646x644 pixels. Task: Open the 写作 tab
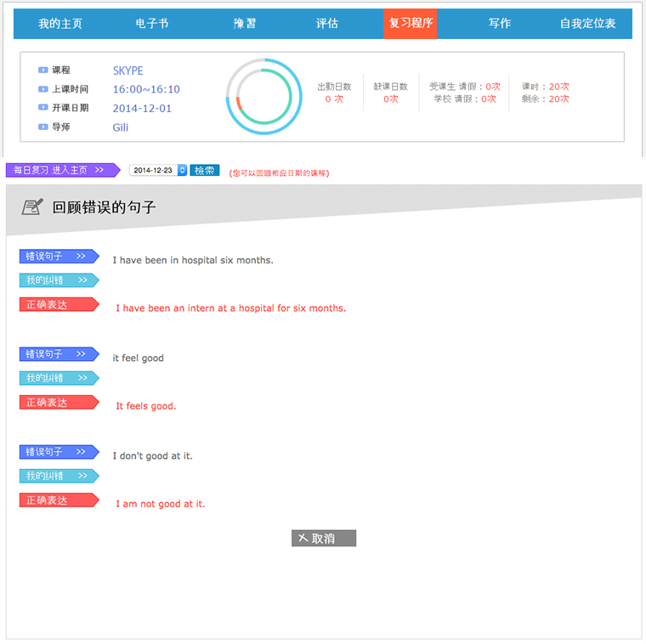tap(500, 24)
